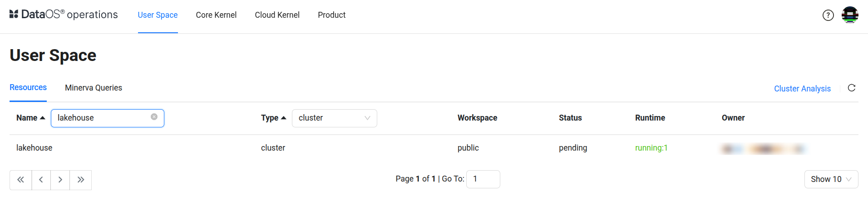
Task: Jump to the last results page
Action: click(x=81, y=180)
